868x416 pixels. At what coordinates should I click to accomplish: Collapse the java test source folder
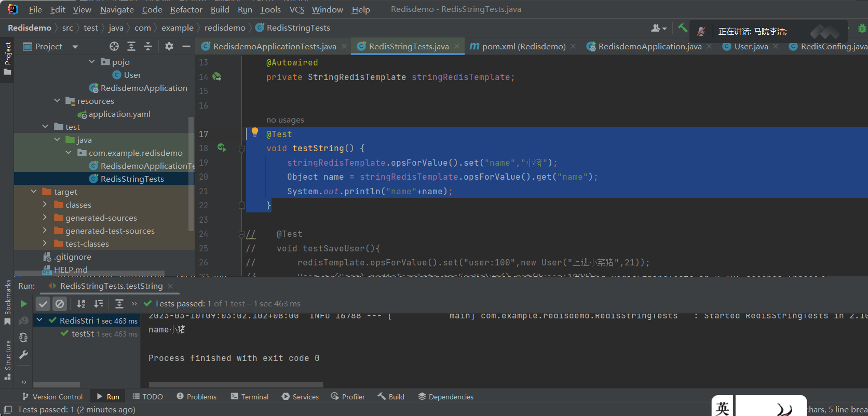57,140
